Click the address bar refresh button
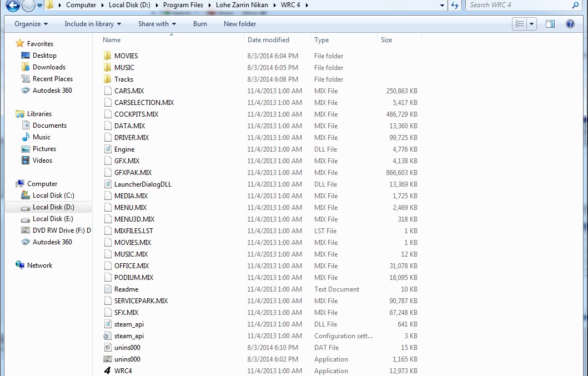 455,5
